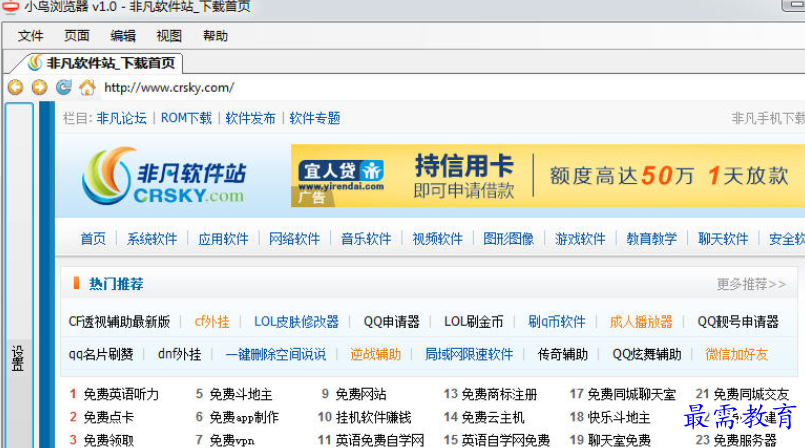Click the 热门推荐 section heading

pos(116,284)
